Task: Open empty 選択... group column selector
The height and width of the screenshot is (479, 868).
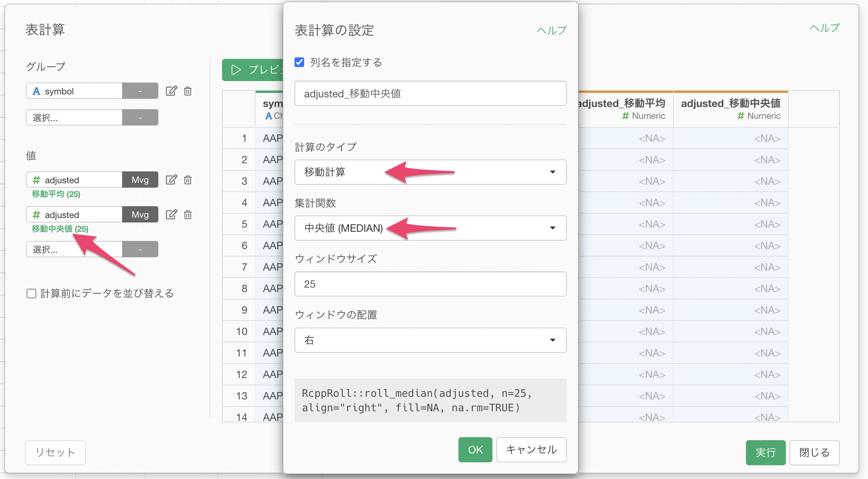Action: tap(74, 118)
